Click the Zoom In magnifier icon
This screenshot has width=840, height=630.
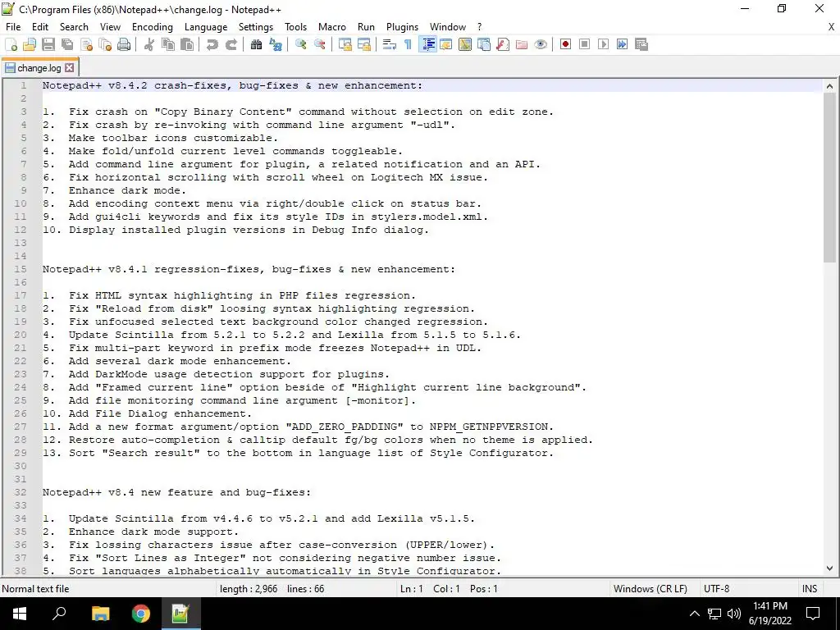300,44
